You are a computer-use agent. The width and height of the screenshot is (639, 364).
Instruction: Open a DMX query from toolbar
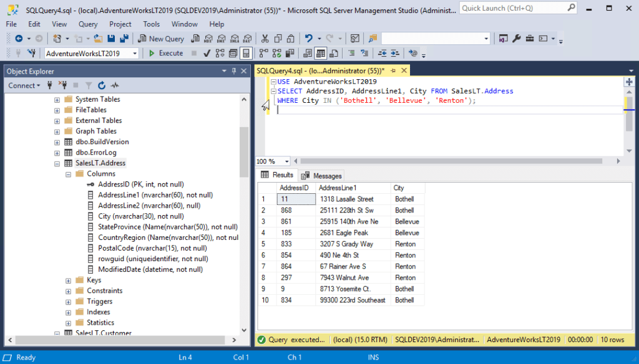[x=222, y=39]
